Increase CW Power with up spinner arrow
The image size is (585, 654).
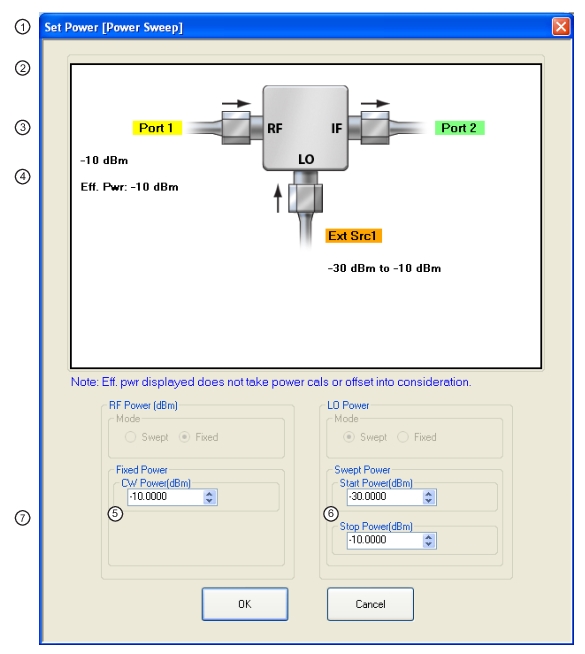click(209, 493)
